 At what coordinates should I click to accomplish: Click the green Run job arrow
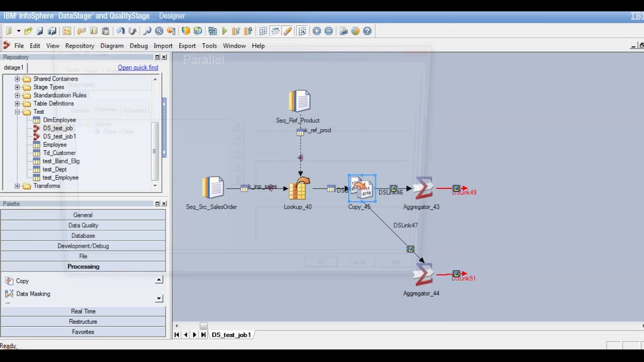tap(225, 31)
